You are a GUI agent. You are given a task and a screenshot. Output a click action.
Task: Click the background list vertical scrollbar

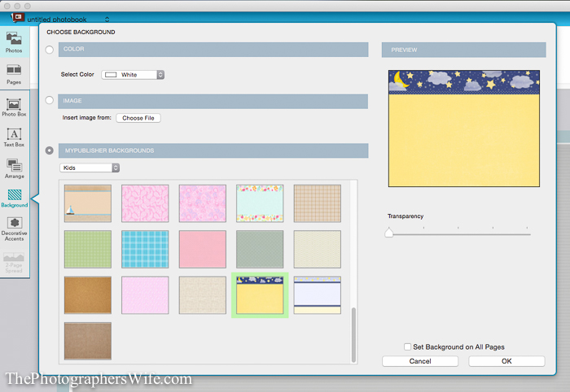point(353,334)
